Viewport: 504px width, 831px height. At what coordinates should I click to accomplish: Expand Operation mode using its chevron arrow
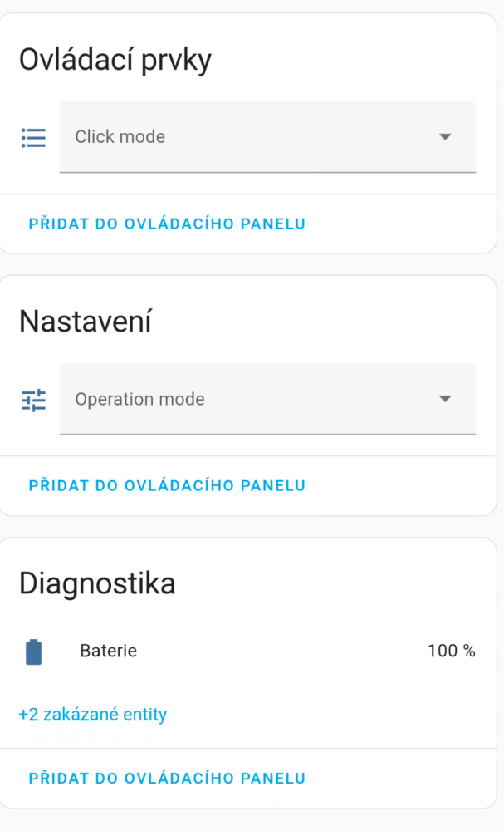(446, 399)
